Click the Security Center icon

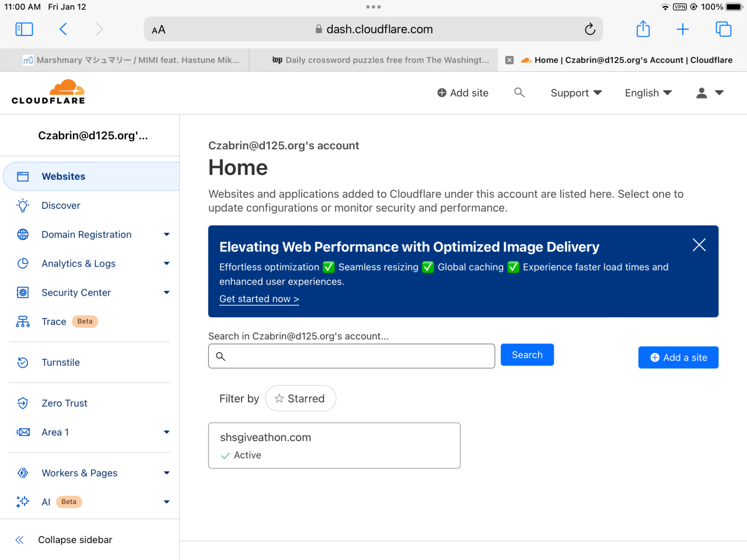[23, 293]
